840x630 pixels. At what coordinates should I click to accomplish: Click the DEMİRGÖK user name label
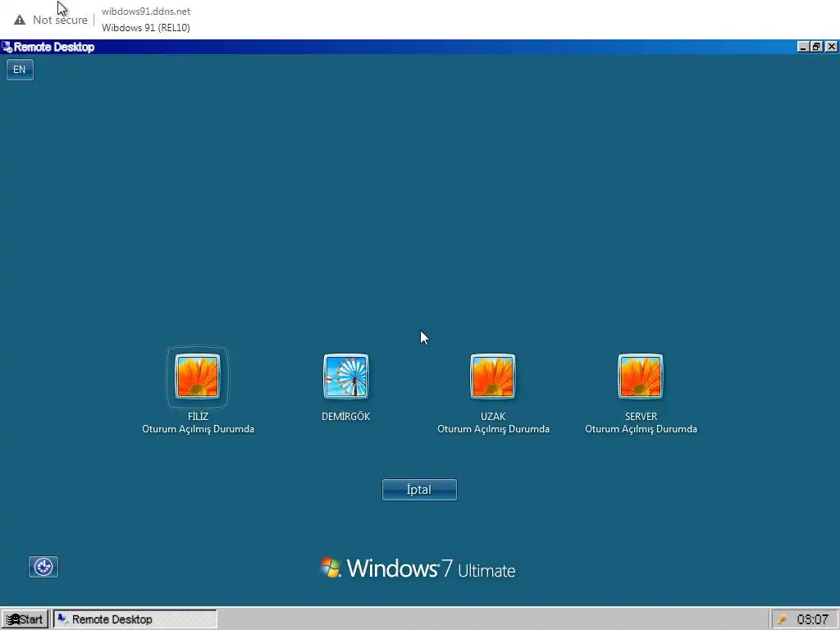[x=345, y=416]
